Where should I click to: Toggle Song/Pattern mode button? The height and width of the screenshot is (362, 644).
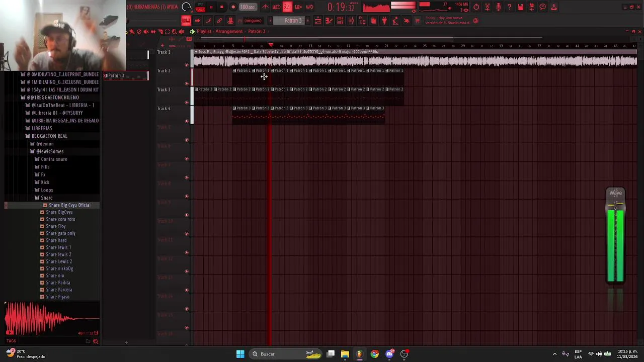coord(200,7)
